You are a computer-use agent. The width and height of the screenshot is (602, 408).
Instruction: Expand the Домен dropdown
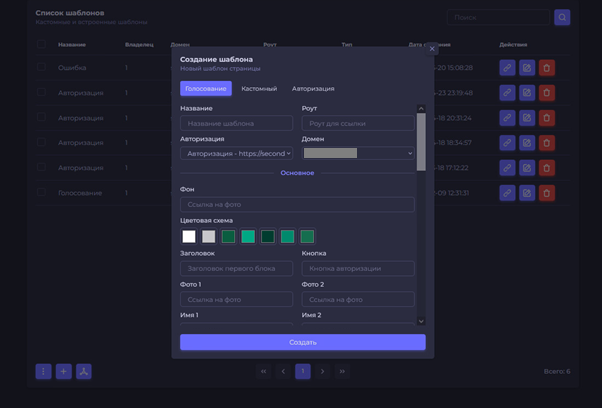point(358,153)
